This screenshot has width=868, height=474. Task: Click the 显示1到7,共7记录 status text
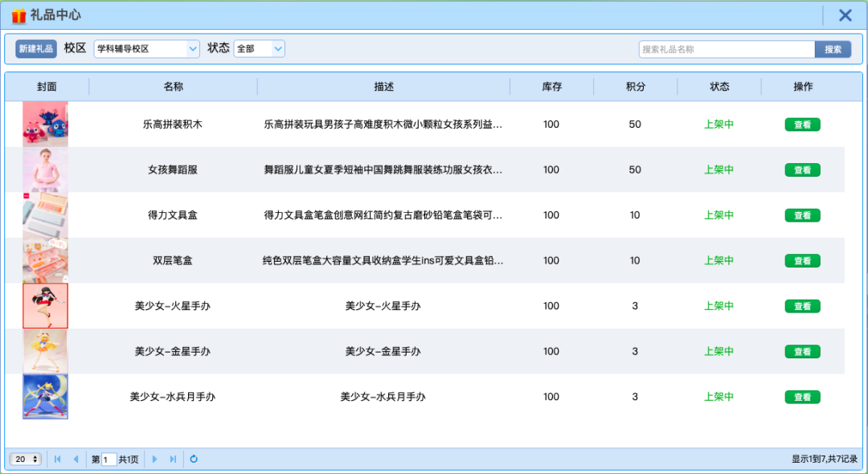[825, 459]
